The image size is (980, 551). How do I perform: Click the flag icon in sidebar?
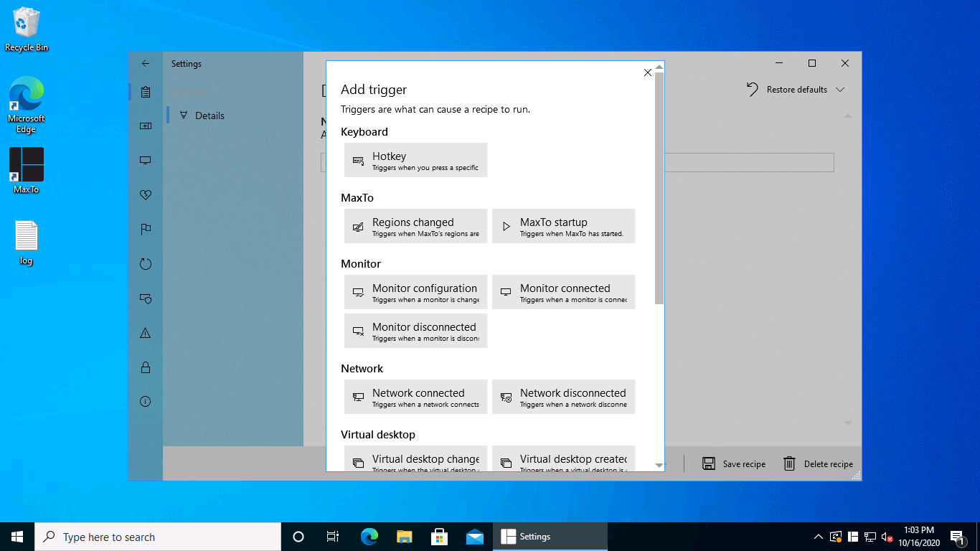tap(146, 230)
